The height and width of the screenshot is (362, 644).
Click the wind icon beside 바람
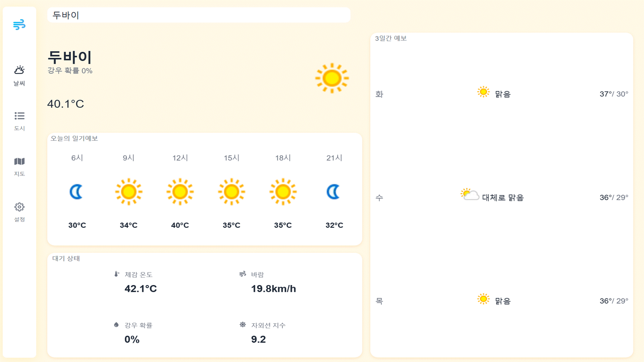pyautogui.click(x=243, y=274)
